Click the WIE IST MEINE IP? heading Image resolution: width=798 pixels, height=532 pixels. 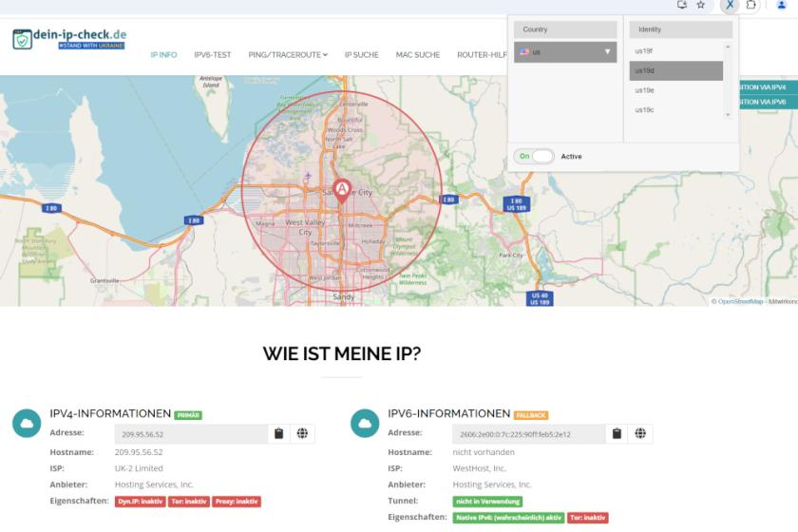[341, 353]
